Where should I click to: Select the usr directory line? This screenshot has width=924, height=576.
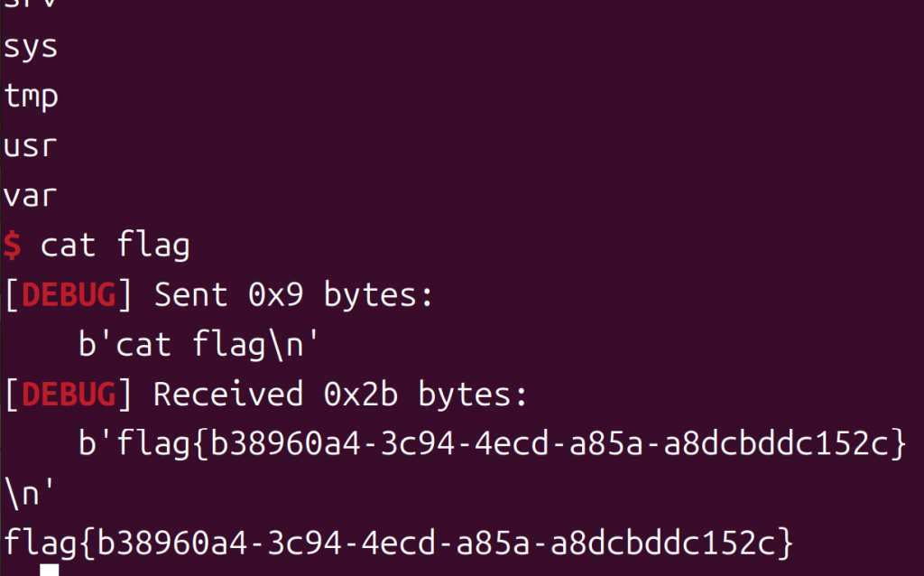tap(32, 145)
